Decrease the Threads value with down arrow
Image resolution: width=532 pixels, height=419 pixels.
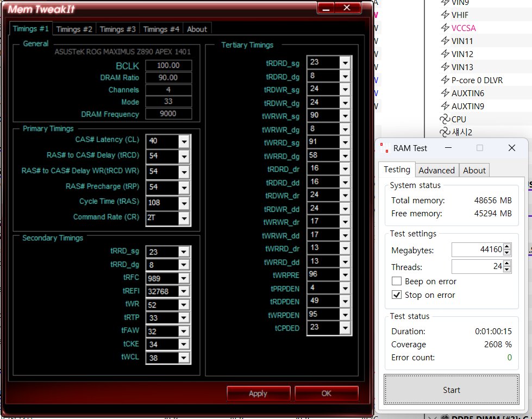pyautogui.click(x=507, y=270)
